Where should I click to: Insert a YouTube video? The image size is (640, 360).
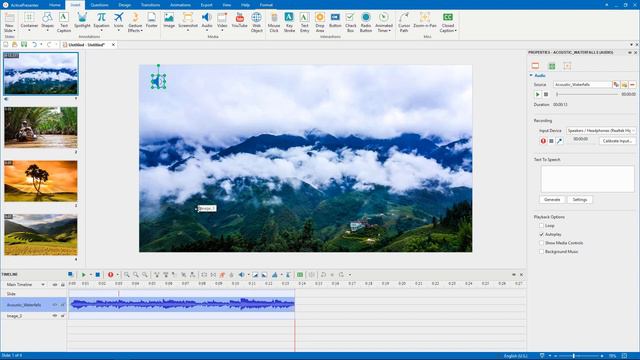tap(240, 20)
